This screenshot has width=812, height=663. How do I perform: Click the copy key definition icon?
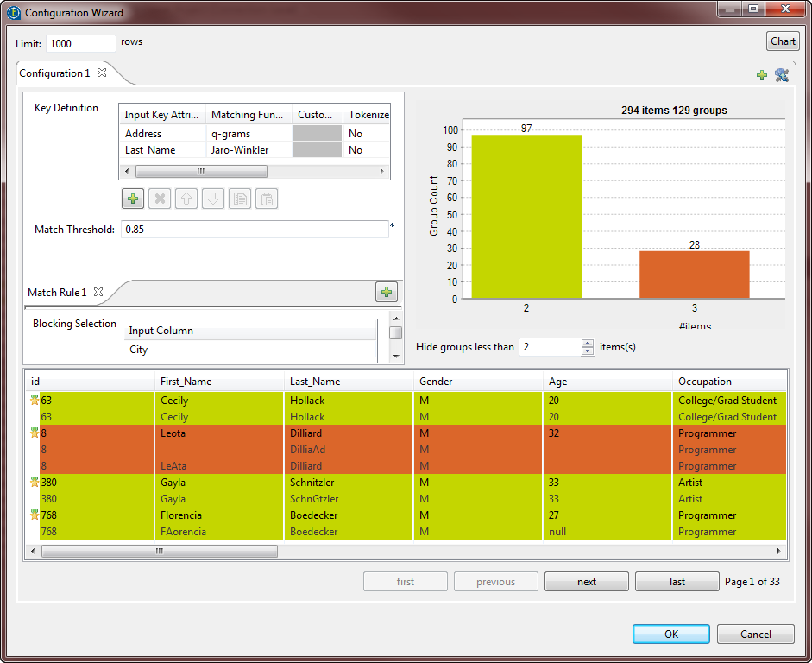point(240,199)
